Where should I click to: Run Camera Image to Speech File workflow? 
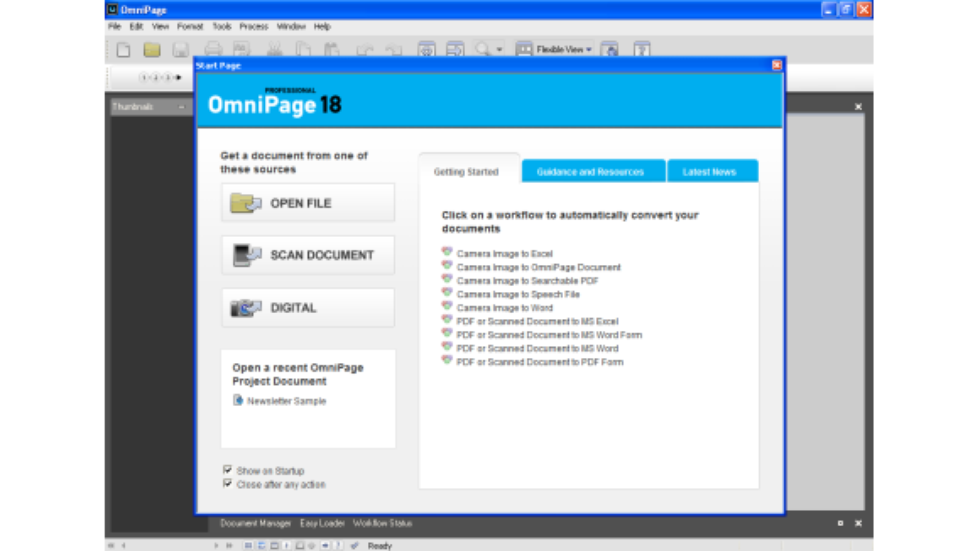point(518,294)
